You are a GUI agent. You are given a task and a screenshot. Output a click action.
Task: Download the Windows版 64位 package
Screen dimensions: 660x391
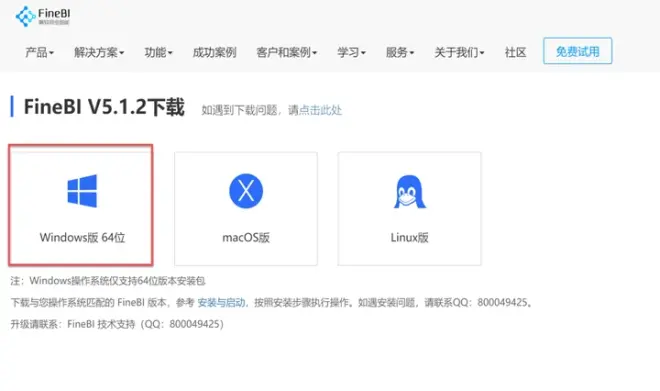coord(81,205)
